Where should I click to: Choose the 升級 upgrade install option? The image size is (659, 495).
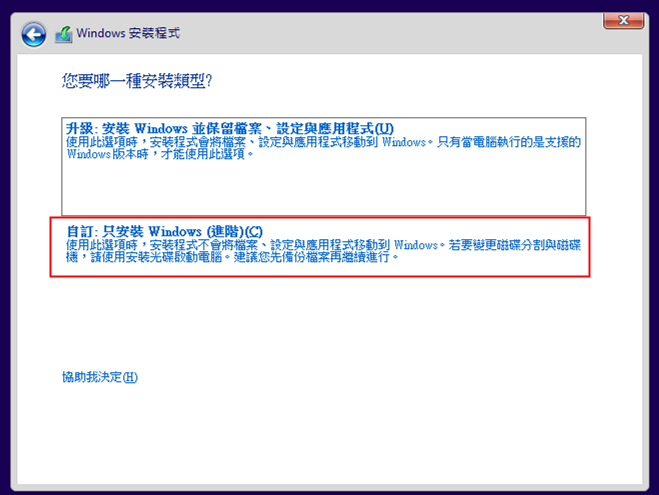point(324,166)
